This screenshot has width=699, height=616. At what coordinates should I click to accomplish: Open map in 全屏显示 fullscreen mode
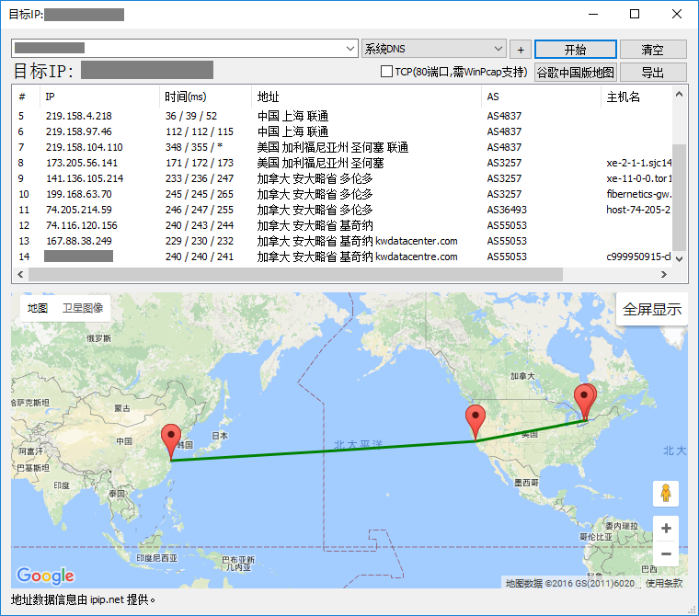click(x=651, y=310)
